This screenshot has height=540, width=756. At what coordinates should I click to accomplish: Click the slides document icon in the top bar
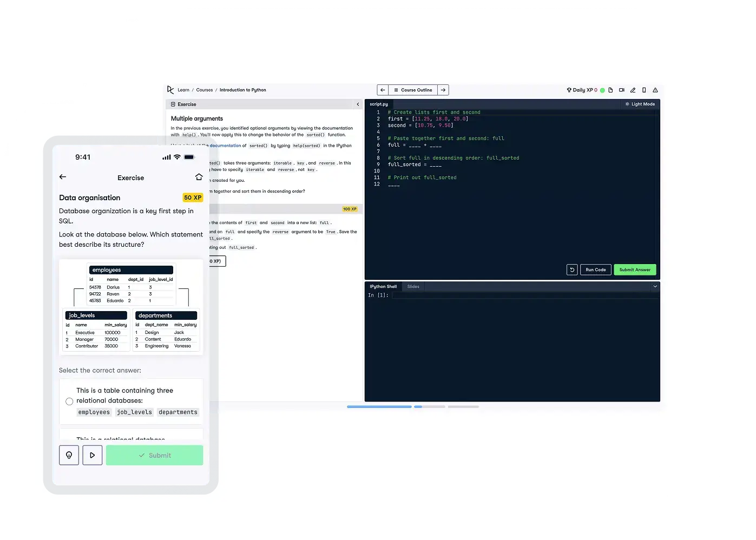611,90
